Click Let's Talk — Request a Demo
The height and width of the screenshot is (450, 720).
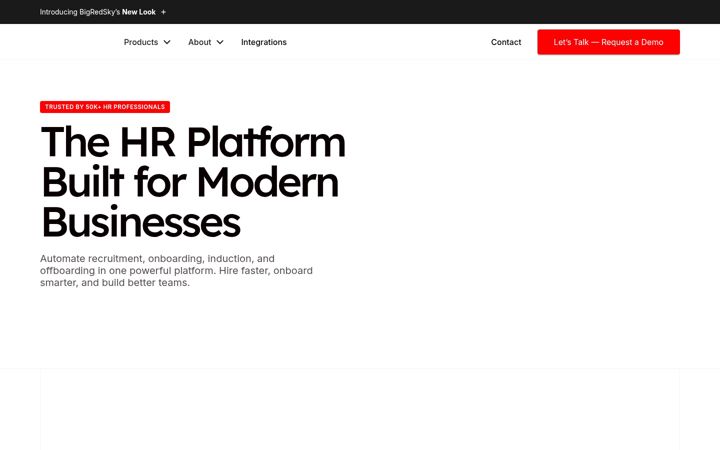coord(608,42)
